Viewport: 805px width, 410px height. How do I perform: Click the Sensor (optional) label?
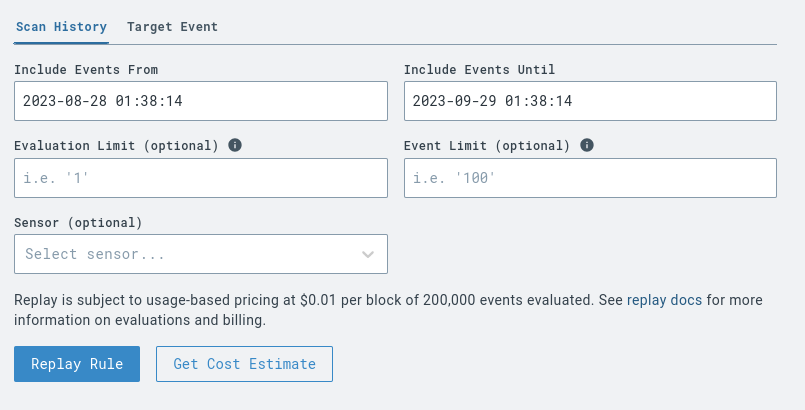(78, 222)
